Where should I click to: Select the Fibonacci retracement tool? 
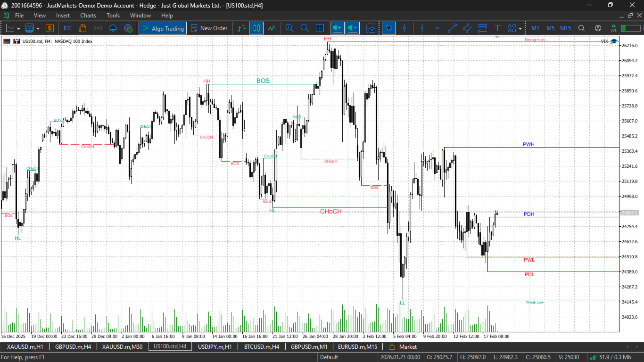pos(482,28)
